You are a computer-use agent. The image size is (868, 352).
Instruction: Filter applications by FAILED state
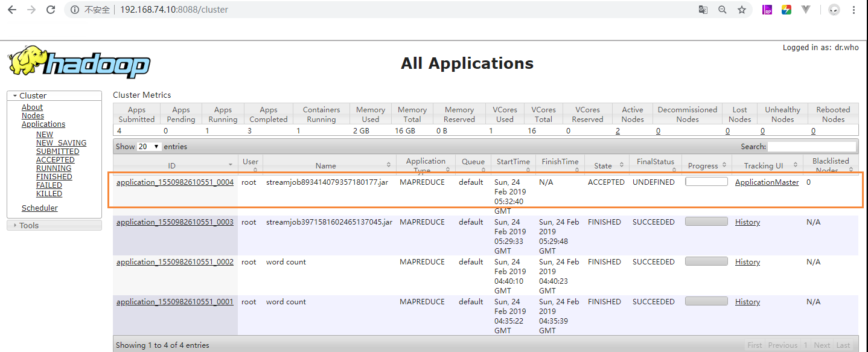point(49,185)
